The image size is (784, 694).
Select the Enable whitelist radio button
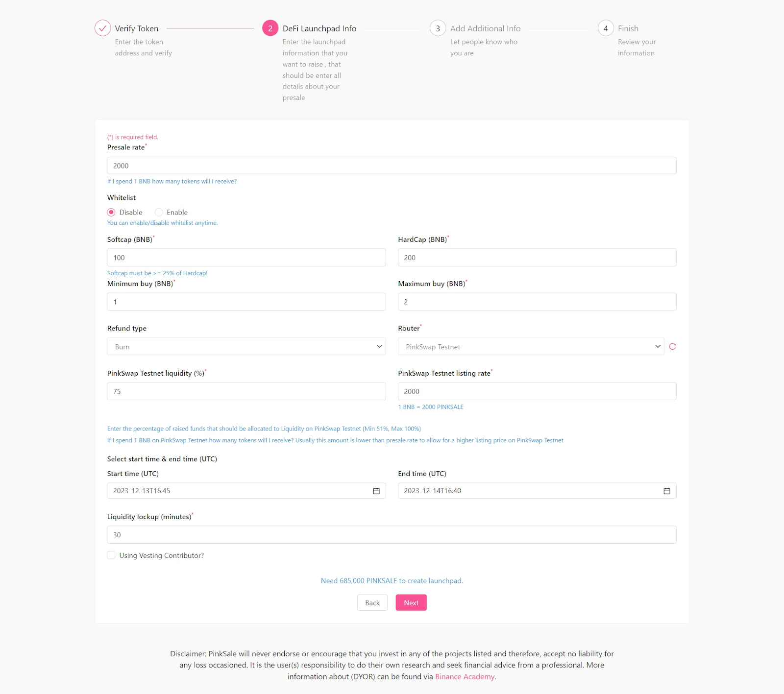tap(159, 212)
